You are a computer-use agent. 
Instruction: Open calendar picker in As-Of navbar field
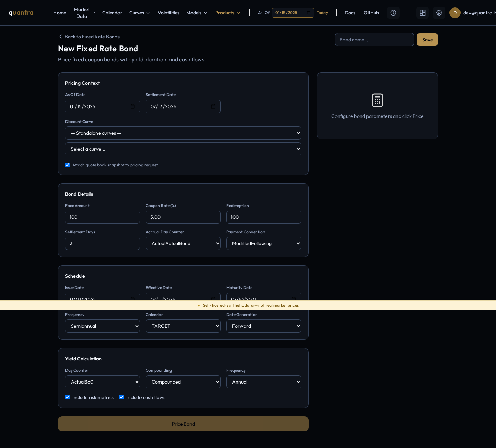(x=308, y=13)
